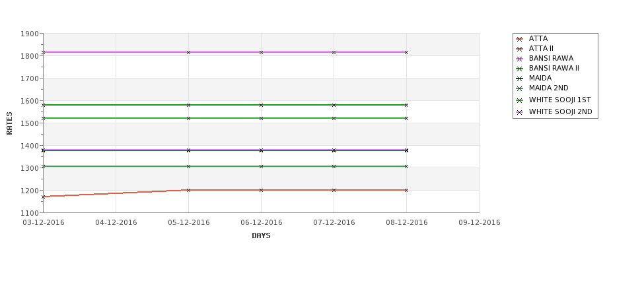Click the MAIDA data point on 06-12-2016
The image size is (644, 283).
click(x=261, y=151)
